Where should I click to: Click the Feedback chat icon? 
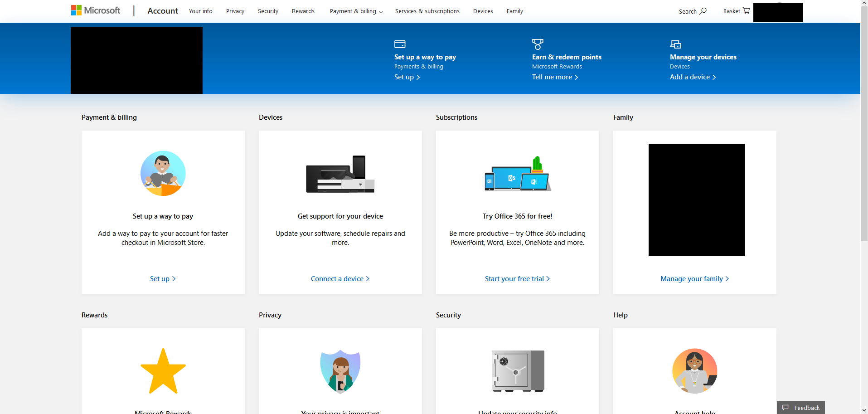click(x=786, y=408)
